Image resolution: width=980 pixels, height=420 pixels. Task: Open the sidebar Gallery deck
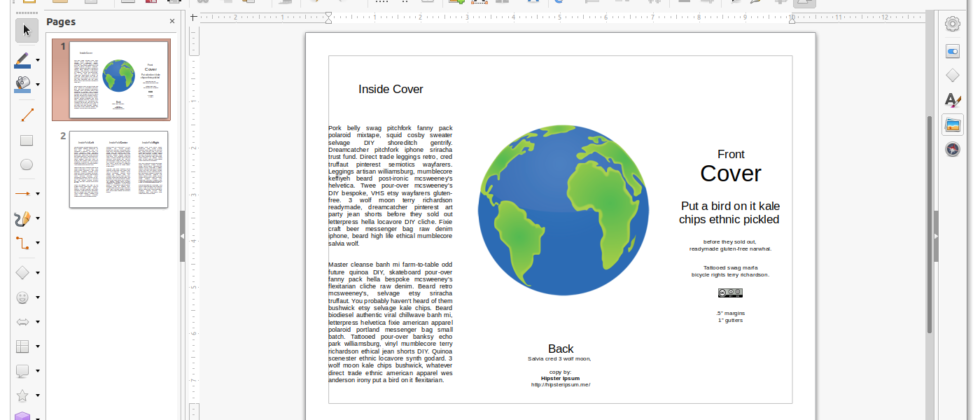click(953, 126)
